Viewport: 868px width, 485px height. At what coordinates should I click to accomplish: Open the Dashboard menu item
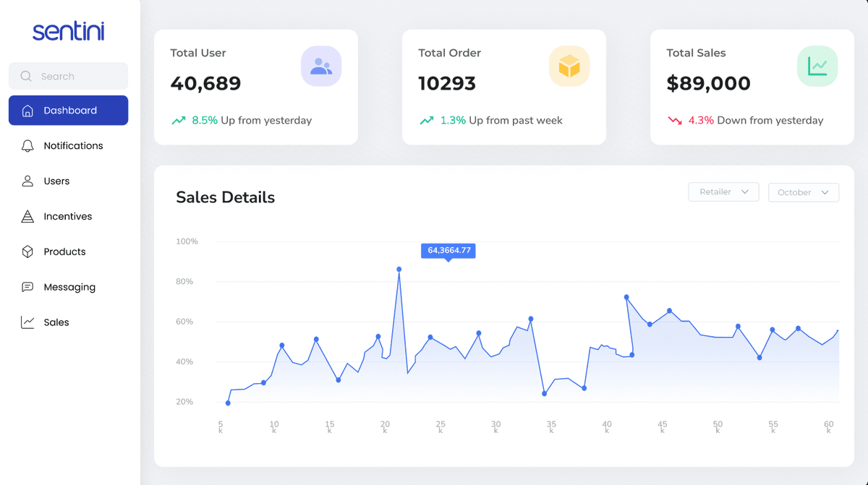[68, 111]
